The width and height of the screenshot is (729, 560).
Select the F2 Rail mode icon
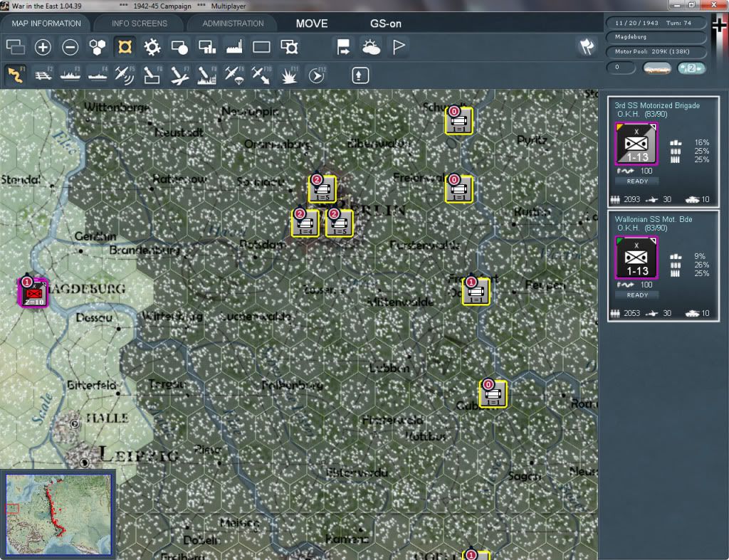tap(43, 75)
